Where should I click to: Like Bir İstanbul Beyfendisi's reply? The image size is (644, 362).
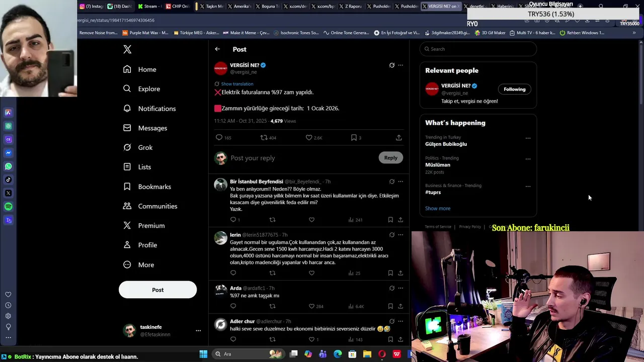pos(311,220)
